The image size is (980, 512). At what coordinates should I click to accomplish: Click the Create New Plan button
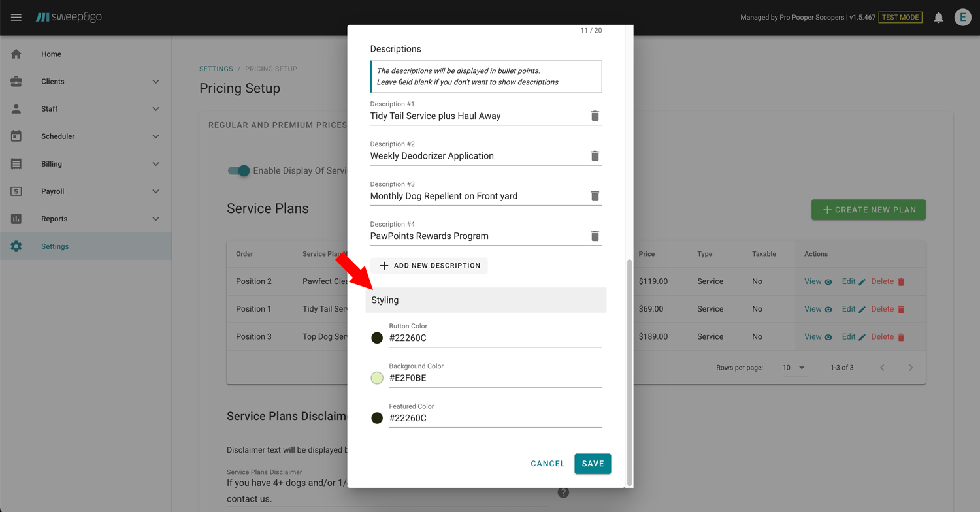pyautogui.click(x=868, y=210)
